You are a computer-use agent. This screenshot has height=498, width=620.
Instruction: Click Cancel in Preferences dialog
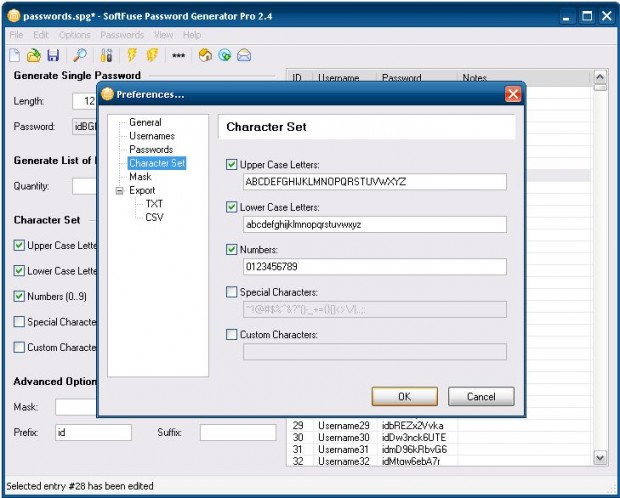[481, 396]
